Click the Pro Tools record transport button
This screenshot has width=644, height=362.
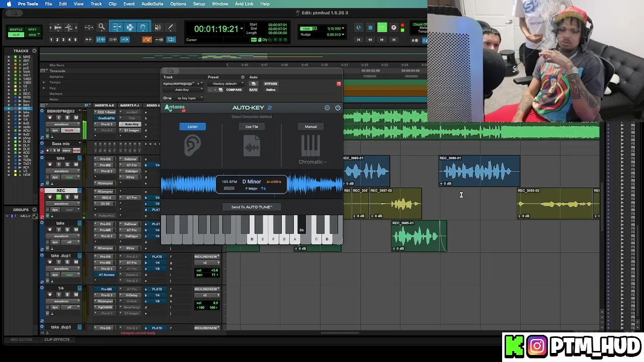(x=393, y=28)
